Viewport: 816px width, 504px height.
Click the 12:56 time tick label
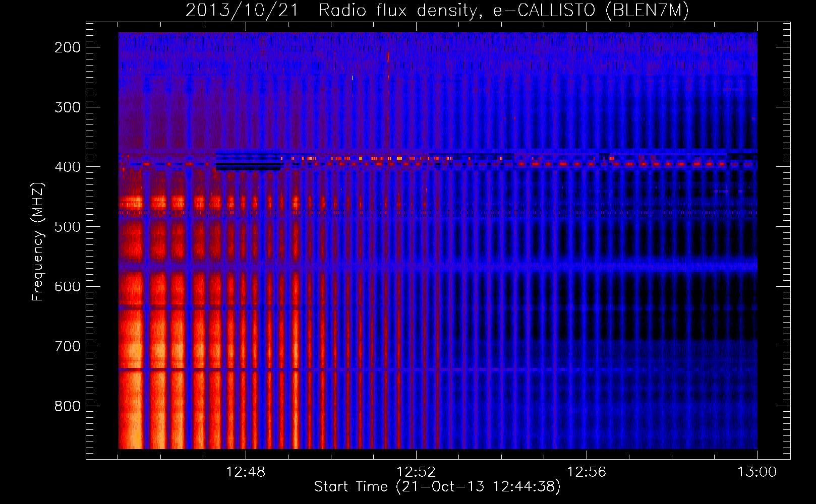(x=587, y=472)
